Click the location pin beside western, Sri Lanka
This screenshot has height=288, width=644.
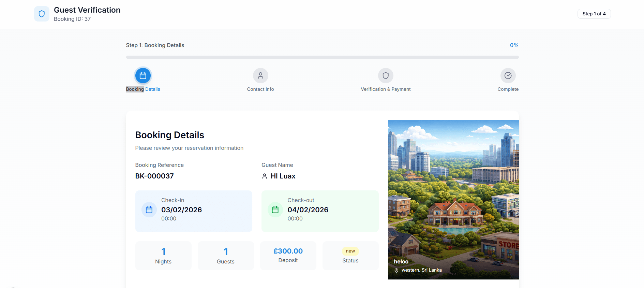pos(396,270)
